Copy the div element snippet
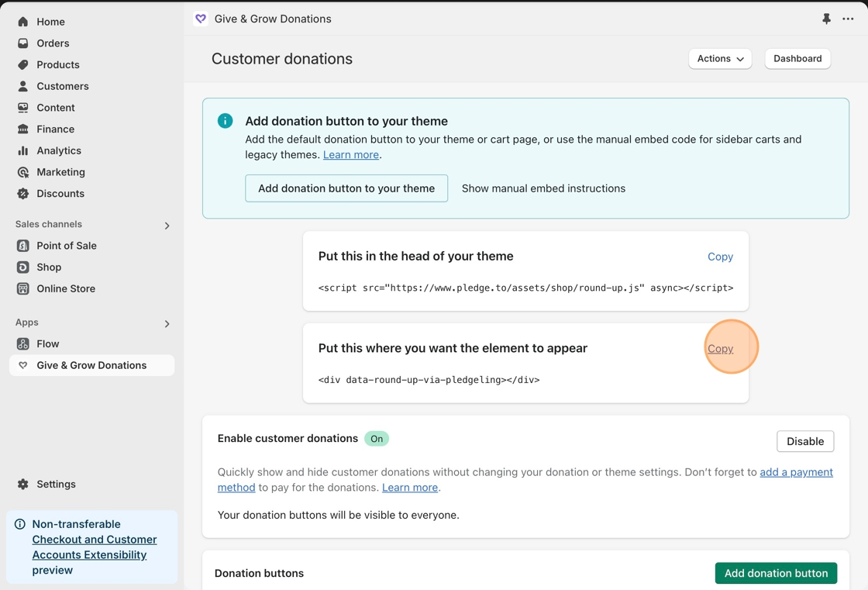Viewport: 868px width, 590px height. [x=720, y=348]
